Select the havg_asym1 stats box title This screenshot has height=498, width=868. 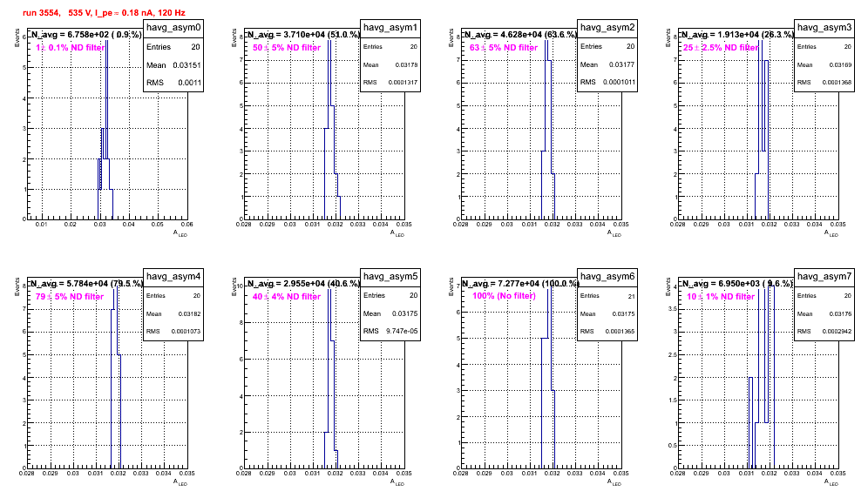[x=390, y=27]
